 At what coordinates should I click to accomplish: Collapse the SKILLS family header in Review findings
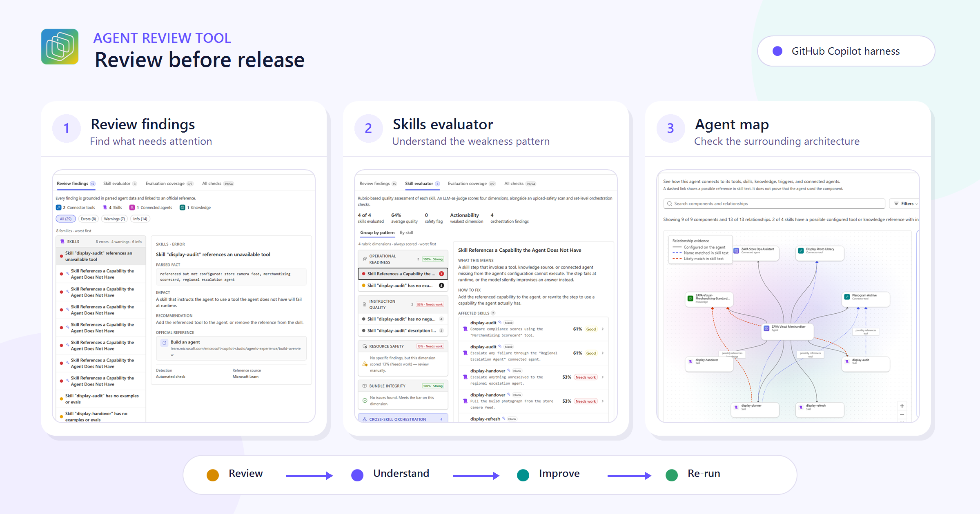[101, 241]
